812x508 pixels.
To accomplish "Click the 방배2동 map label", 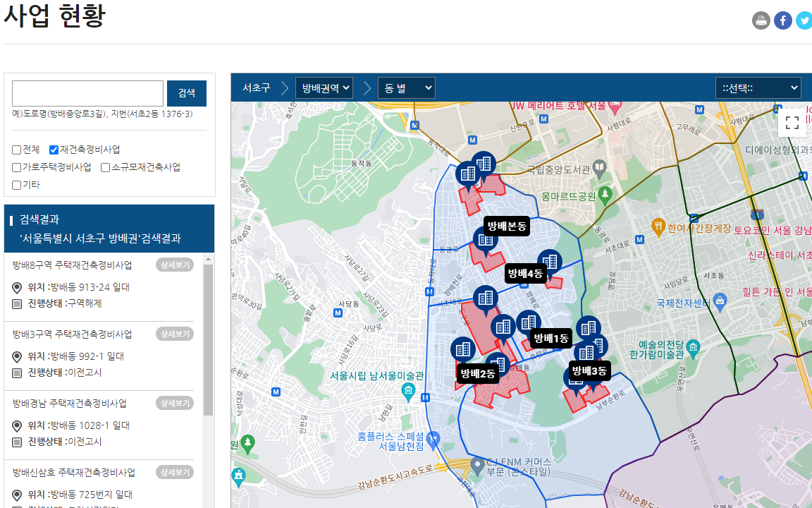I will (478, 373).
